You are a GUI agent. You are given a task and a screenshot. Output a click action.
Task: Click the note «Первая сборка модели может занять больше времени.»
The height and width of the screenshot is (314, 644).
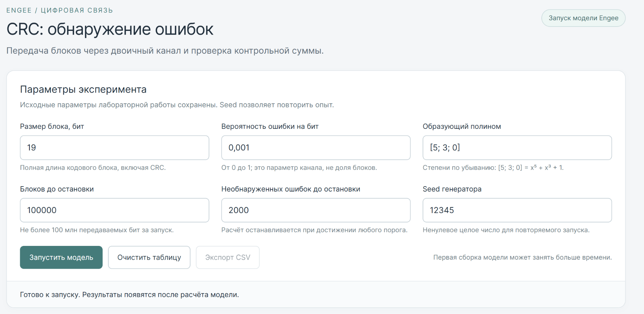tap(523, 257)
